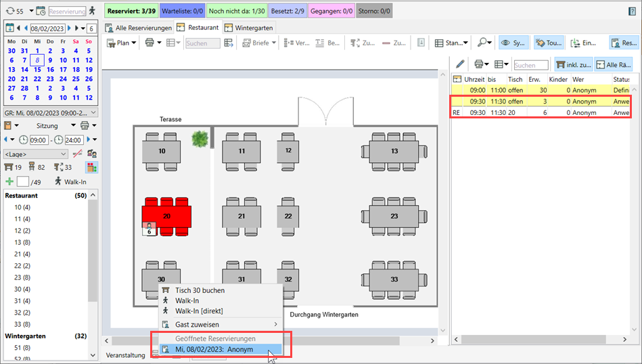Click the help icon in the top-right corner
Image resolution: width=642 pixels, height=364 pixels.
pos(633,10)
